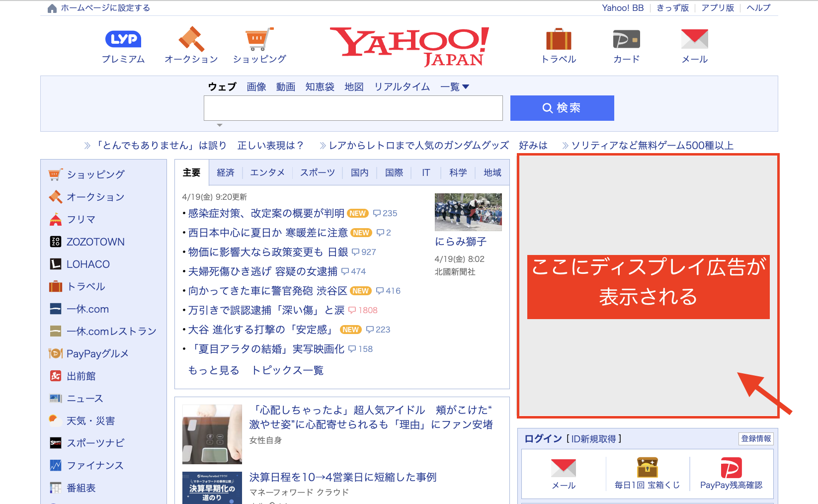Click the 登録情報 button in login panel
Image resolution: width=818 pixels, height=504 pixels.
(756, 438)
